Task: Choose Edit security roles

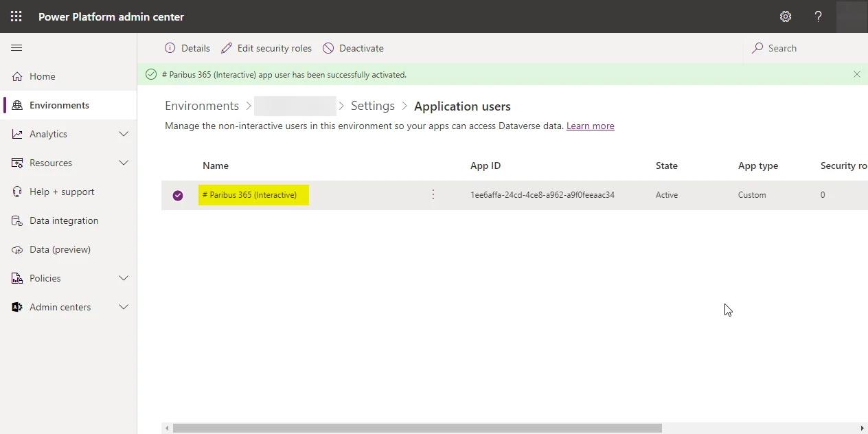Action: click(266, 48)
